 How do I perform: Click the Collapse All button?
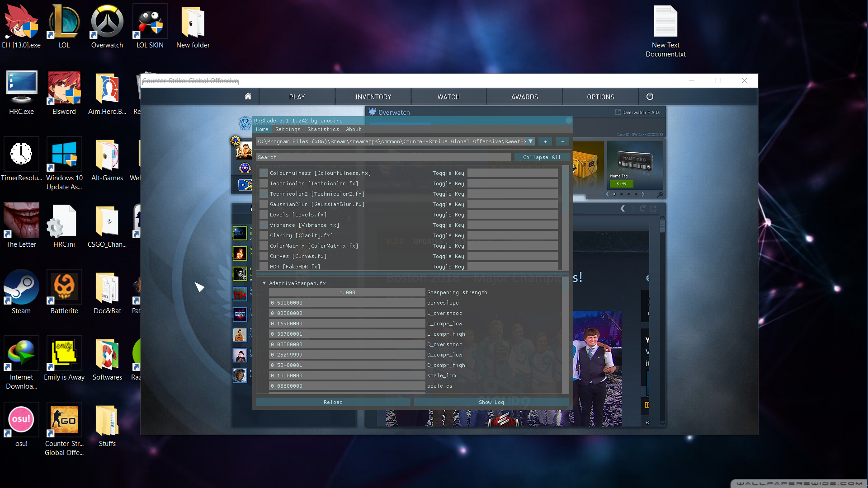(x=541, y=157)
